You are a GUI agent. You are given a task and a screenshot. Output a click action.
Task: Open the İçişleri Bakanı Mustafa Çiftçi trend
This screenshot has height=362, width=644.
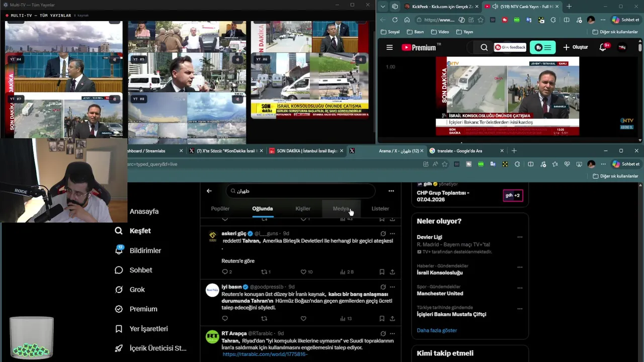tap(451, 314)
